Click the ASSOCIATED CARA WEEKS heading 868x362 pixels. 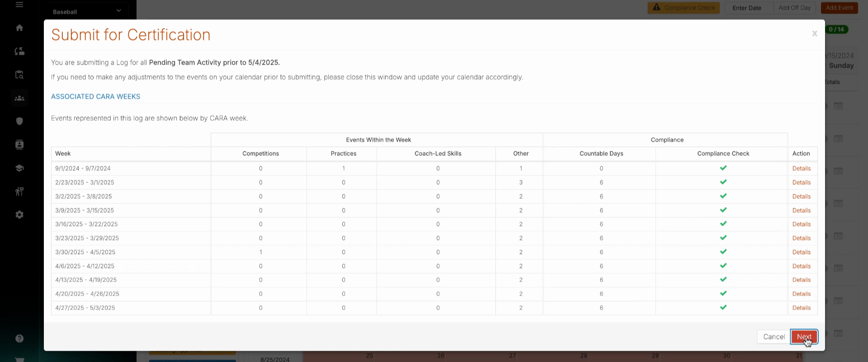(95, 96)
